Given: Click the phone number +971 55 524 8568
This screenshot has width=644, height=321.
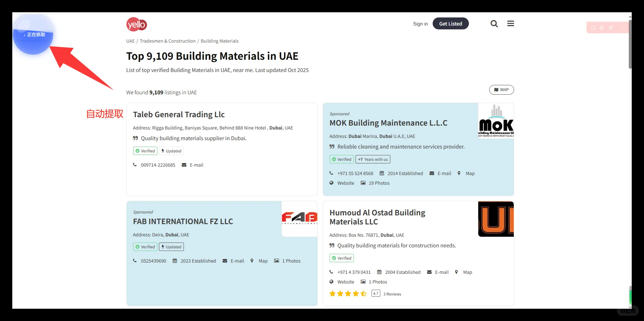Looking at the screenshot, I should coord(355,173).
